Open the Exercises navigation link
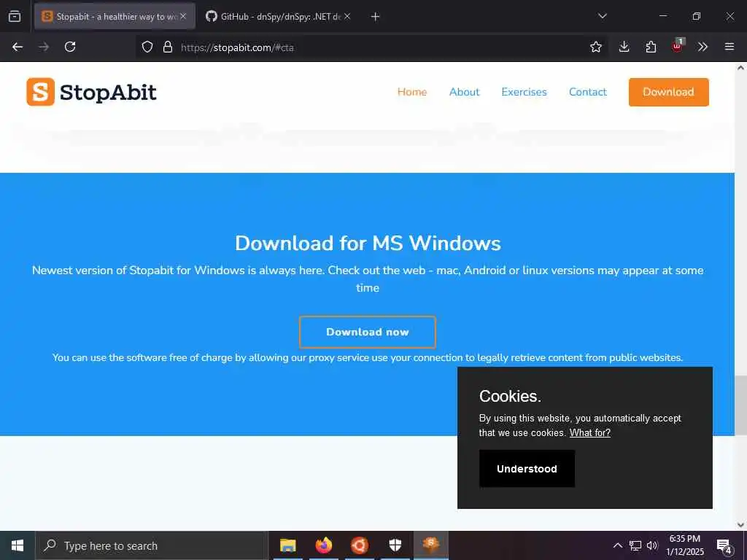The image size is (747, 560). [524, 92]
